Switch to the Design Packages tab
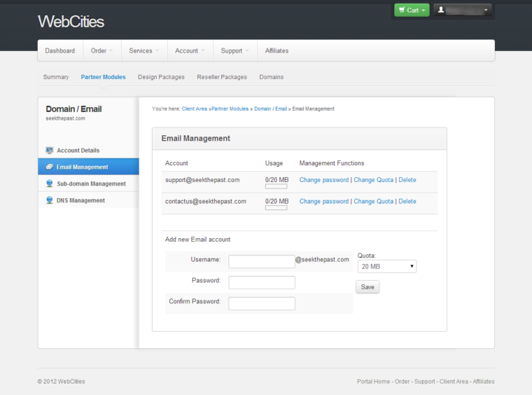The image size is (532, 395). 161,77
